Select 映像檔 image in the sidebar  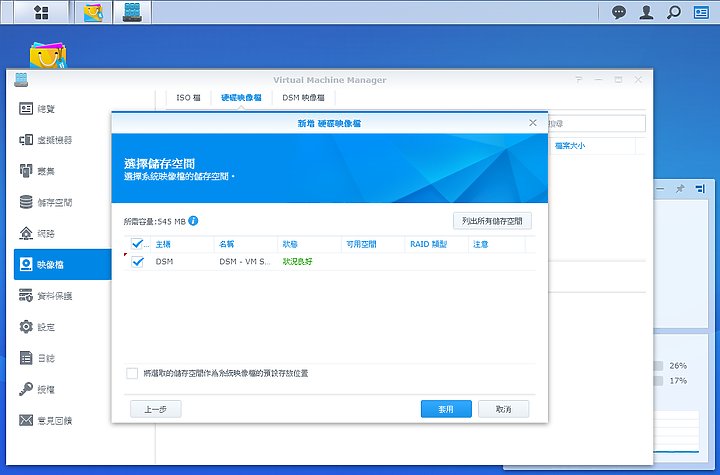point(62,265)
